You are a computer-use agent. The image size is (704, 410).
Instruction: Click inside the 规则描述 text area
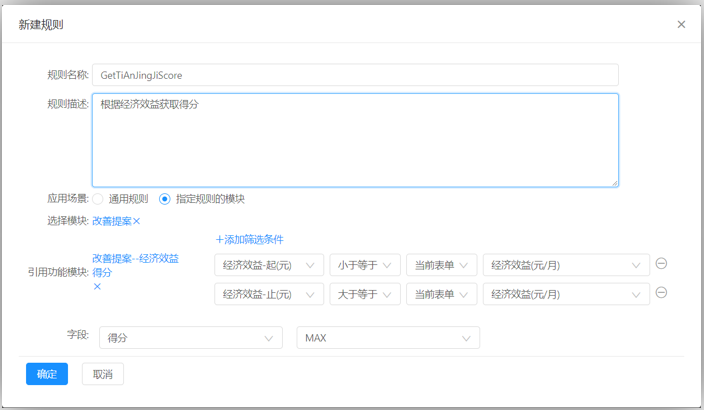click(355, 140)
